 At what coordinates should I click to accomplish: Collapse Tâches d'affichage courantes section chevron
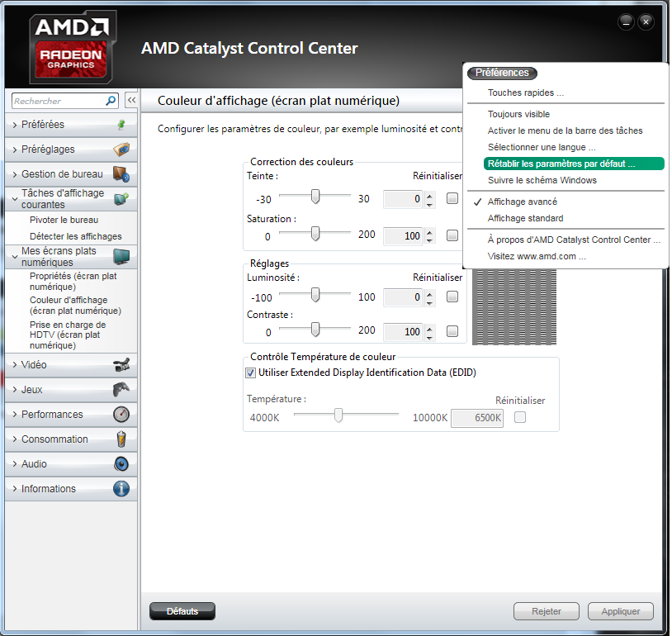tap(15, 199)
